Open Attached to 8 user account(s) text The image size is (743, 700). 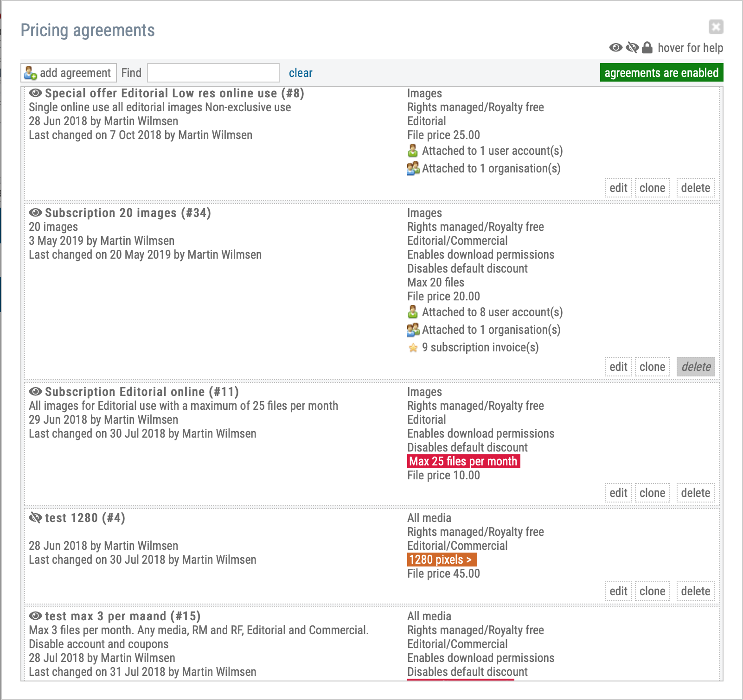tap(492, 312)
